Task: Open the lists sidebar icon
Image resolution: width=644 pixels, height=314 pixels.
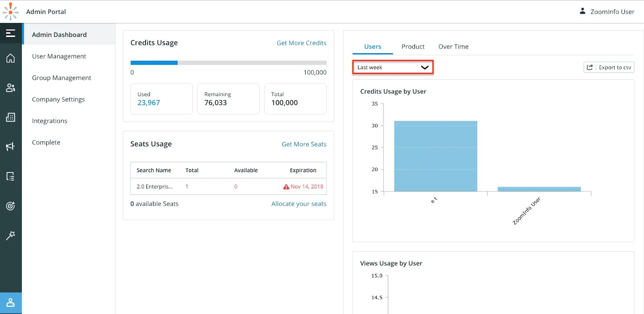Action: [x=11, y=176]
